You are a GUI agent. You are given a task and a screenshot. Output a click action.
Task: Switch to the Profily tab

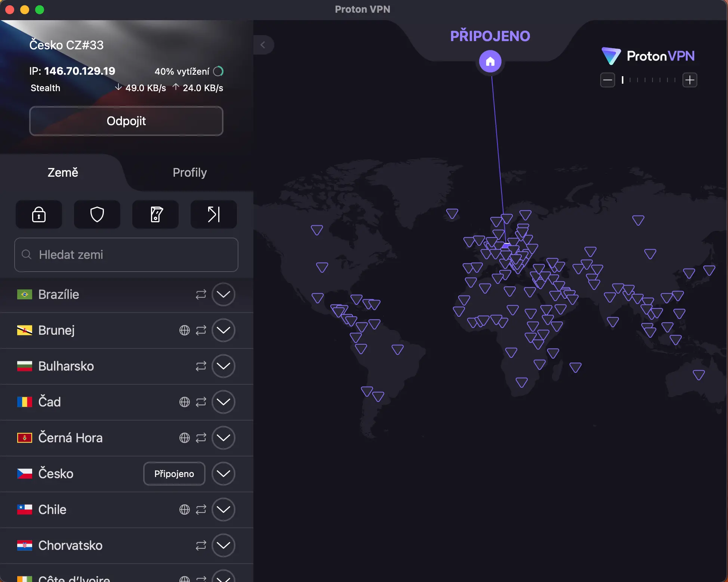click(189, 173)
